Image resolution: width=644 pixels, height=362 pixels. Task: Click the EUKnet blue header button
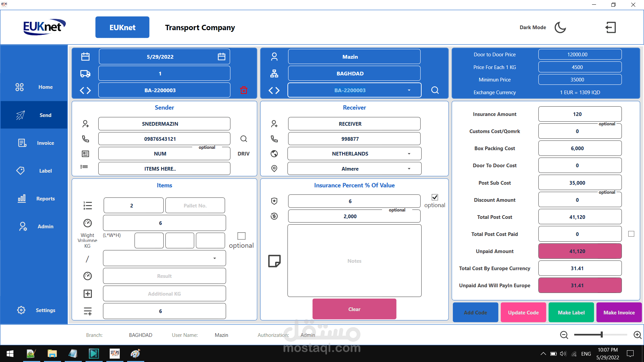(x=122, y=27)
